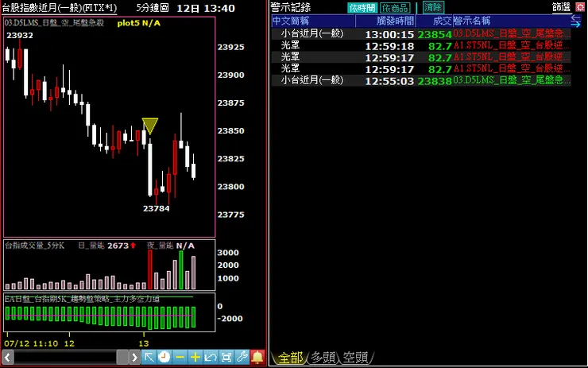The width and height of the screenshot is (588, 368).
Task: Click the chart title 台股指數近月(一般)(FITX*1)
Action: (x=60, y=8)
